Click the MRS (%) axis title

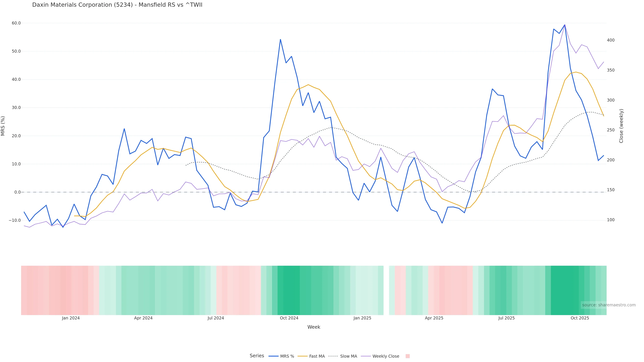[x=3, y=126]
